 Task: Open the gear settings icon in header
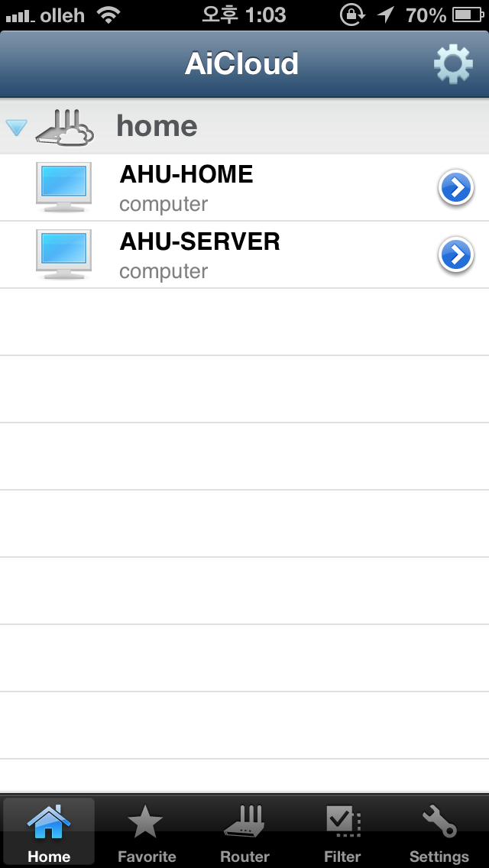[453, 64]
